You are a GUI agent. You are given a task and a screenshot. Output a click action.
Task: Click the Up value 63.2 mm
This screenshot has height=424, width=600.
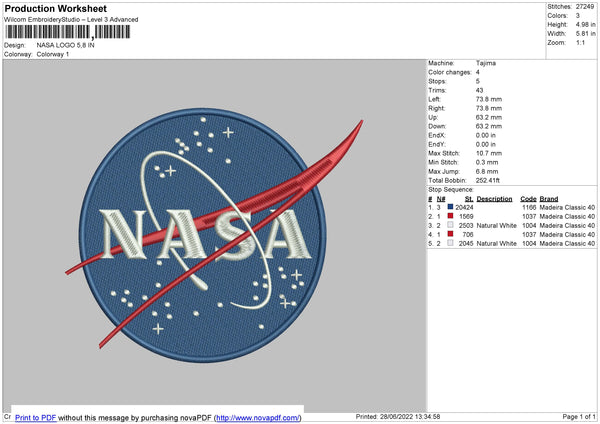click(489, 117)
